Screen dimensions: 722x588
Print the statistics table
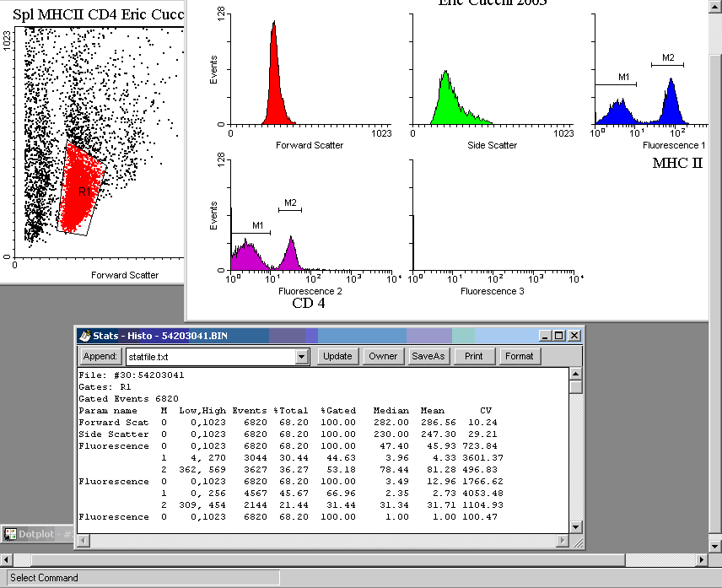(474, 356)
